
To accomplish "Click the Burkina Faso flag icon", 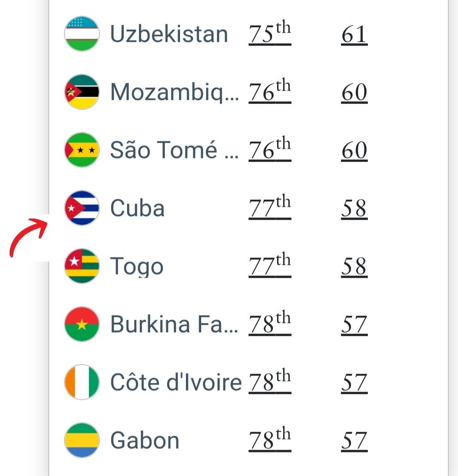I will click(x=81, y=324).
